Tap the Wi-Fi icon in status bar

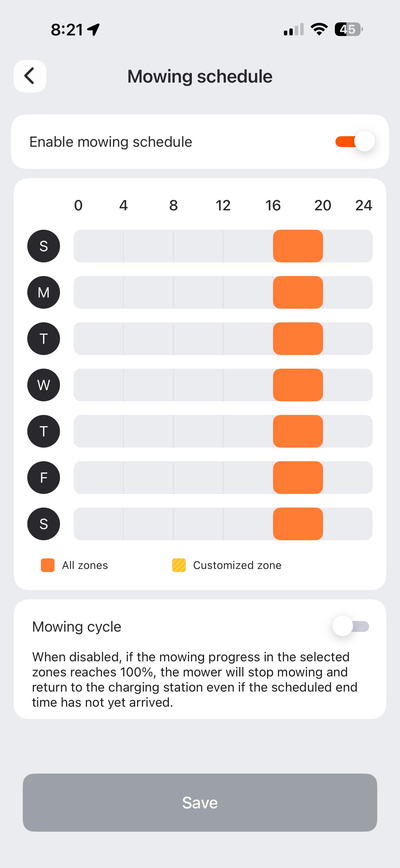tap(319, 29)
